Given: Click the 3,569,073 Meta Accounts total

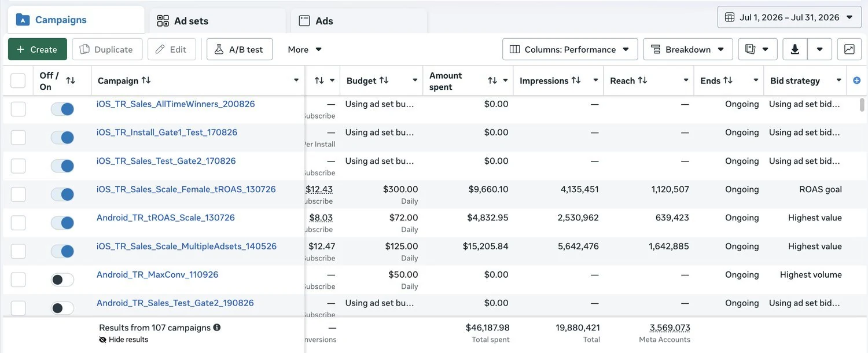Looking at the screenshot, I should pyautogui.click(x=670, y=328).
